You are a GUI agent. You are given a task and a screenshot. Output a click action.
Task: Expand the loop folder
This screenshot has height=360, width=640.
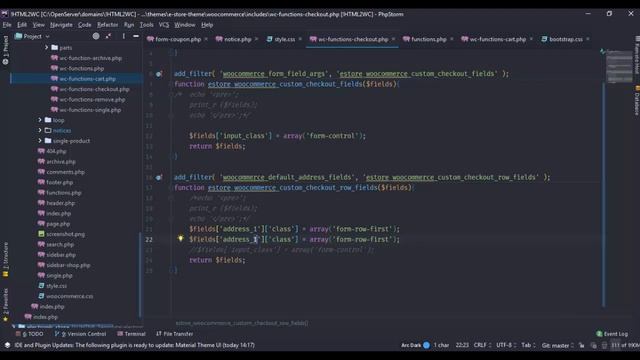[x=40, y=120]
